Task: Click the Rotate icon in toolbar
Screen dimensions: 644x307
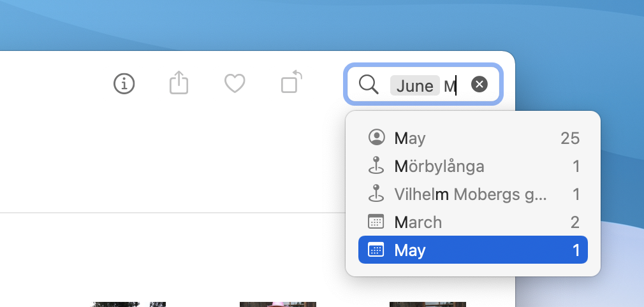Action: (x=291, y=82)
